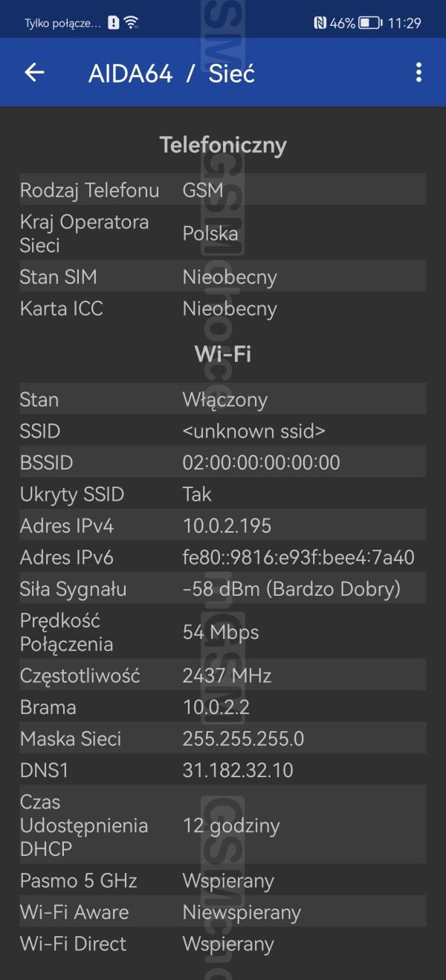Tap the AIDA64 / Sieć title
Image resolution: width=446 pixels, height=980 pixels.
(x=171, y=73)
